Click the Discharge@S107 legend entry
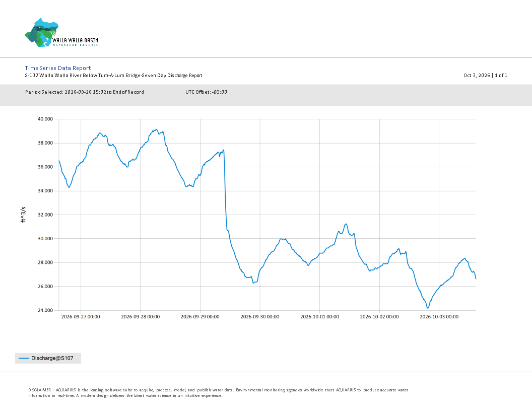Screen dimensions: 532x411 [48, 358]
